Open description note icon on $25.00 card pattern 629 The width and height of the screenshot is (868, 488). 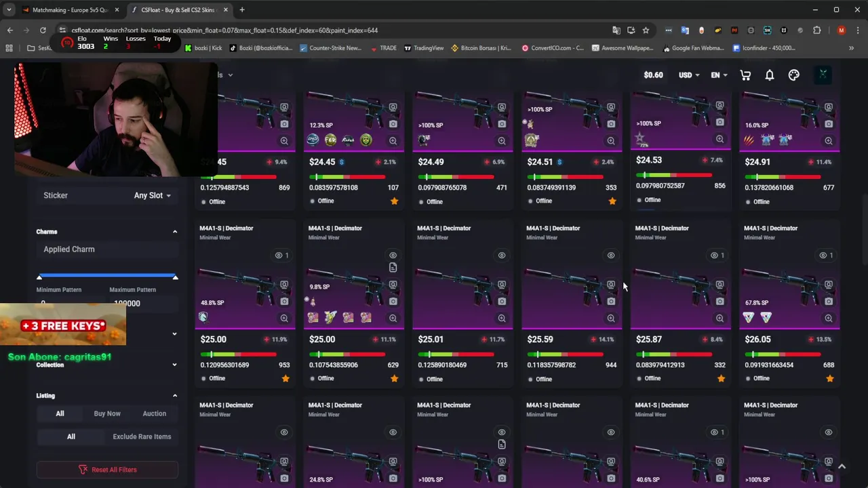[x=393, y=268]
